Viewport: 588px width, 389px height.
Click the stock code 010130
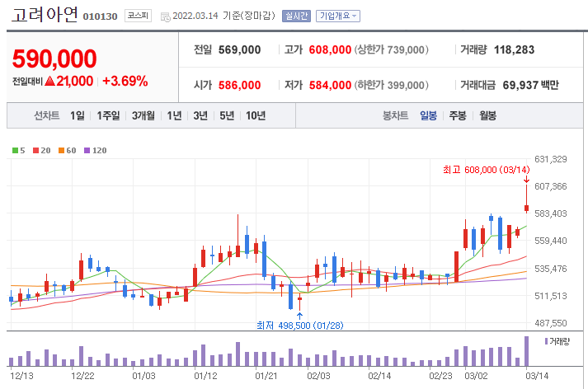click(x=100, y=16)
